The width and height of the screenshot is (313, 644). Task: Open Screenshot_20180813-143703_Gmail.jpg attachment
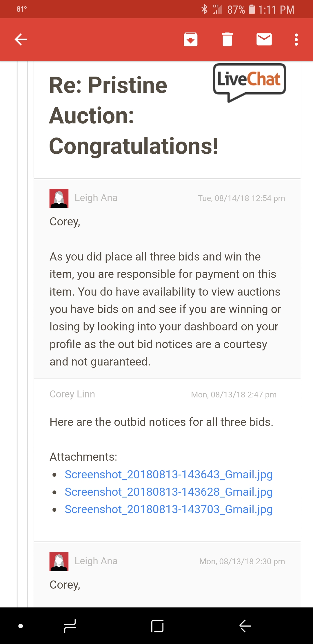point(169,509)
